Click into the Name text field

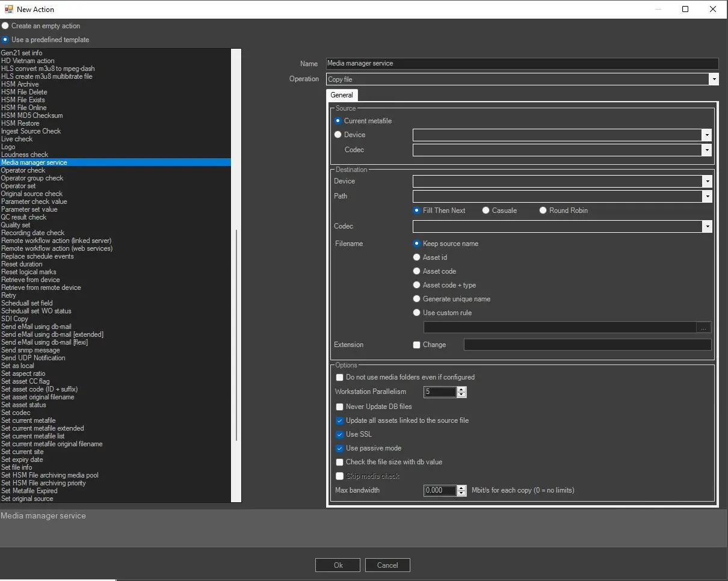click(522, 64)
